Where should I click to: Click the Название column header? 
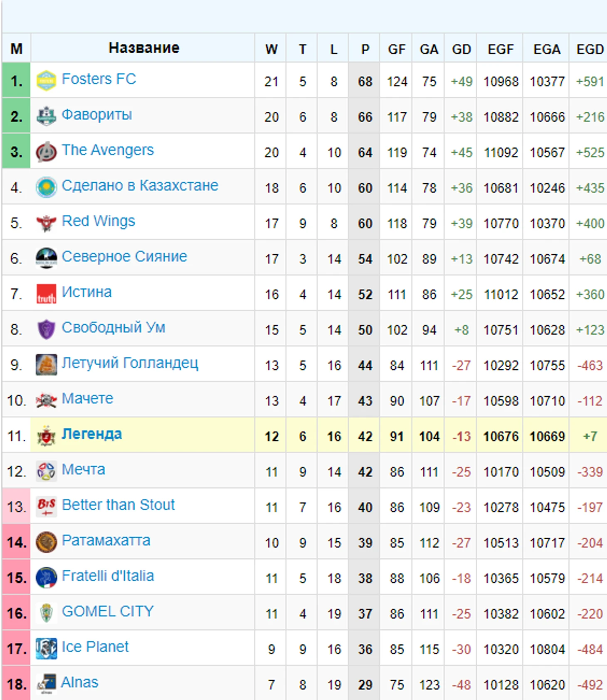coord(143,48)
